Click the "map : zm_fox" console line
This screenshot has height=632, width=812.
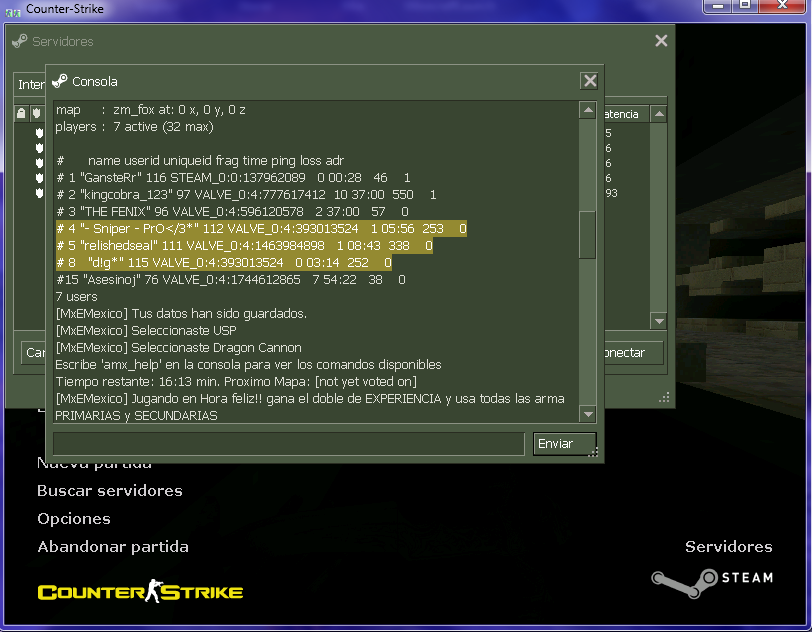tap(151, 110)
